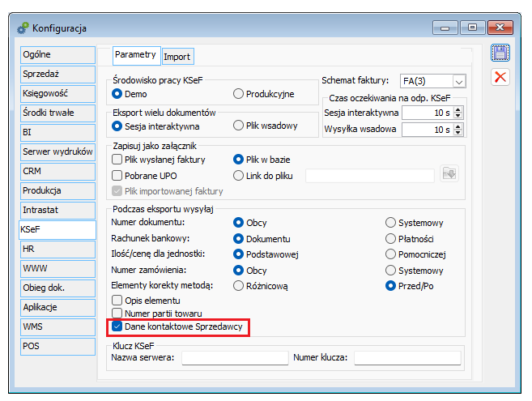Minimize the Konfiguracja window
This screenshot has height=401, width=532.
pos(445,28)
